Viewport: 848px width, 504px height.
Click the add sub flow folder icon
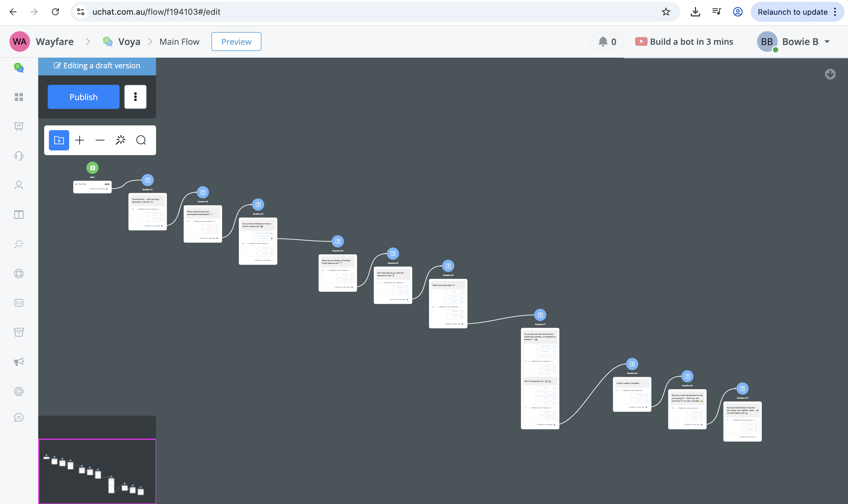point(59,140)
